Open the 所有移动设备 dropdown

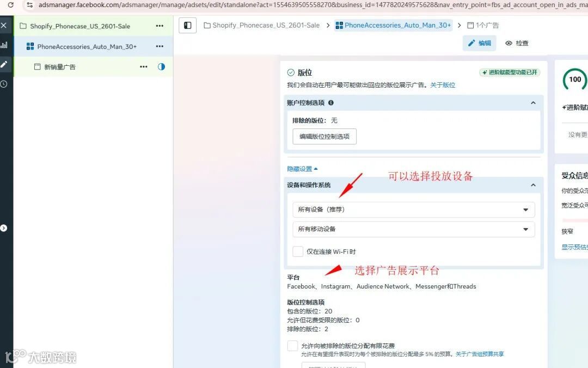pyautogui.click(x=414, y=229)
